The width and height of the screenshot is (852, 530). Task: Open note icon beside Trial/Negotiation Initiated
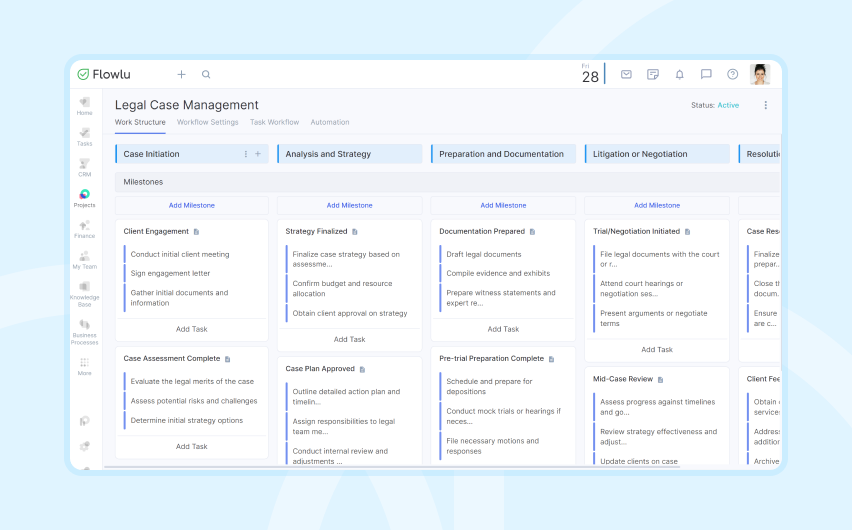coord(687,232)
